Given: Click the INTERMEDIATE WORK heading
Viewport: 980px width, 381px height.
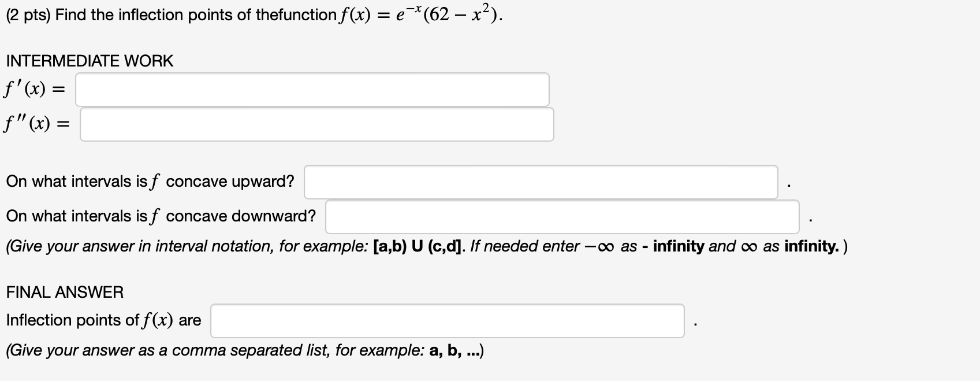Looking at the screenshot, I should [x=89, y=60].
